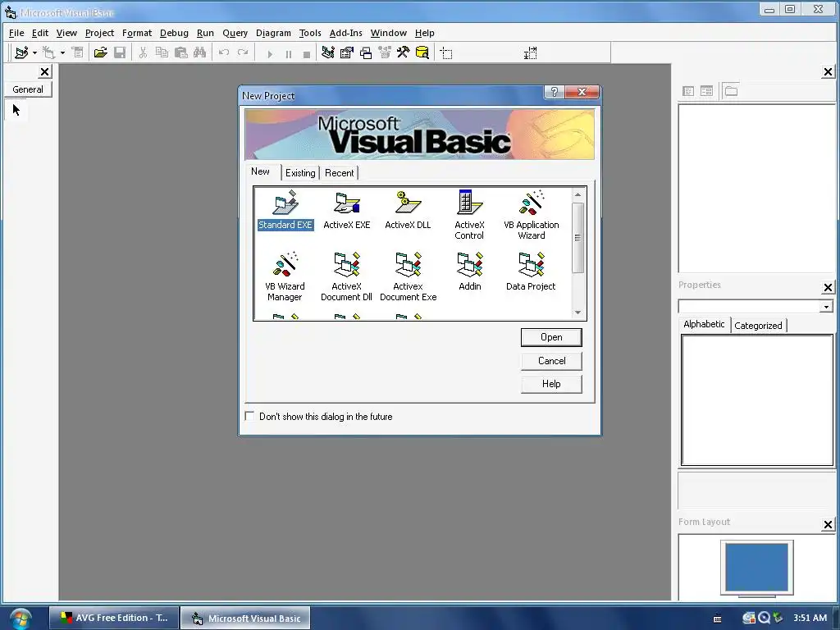Check Don't show this dialog in future
Screen dimensions: 840x630
coord(249,416)
